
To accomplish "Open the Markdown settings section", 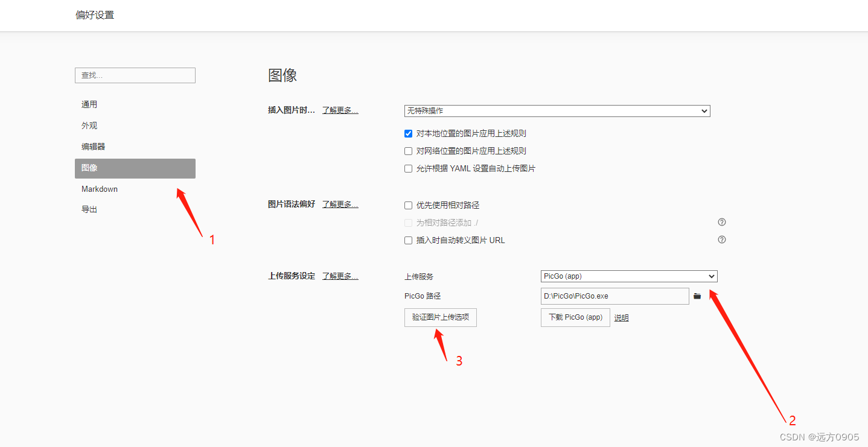I will pyautogui.click(x=135, y=189).
